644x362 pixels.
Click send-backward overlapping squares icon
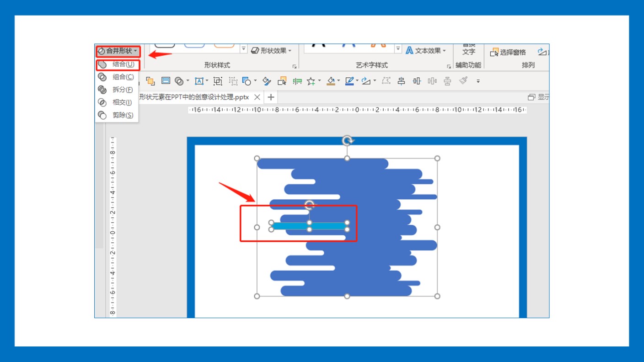coord(150,81)
